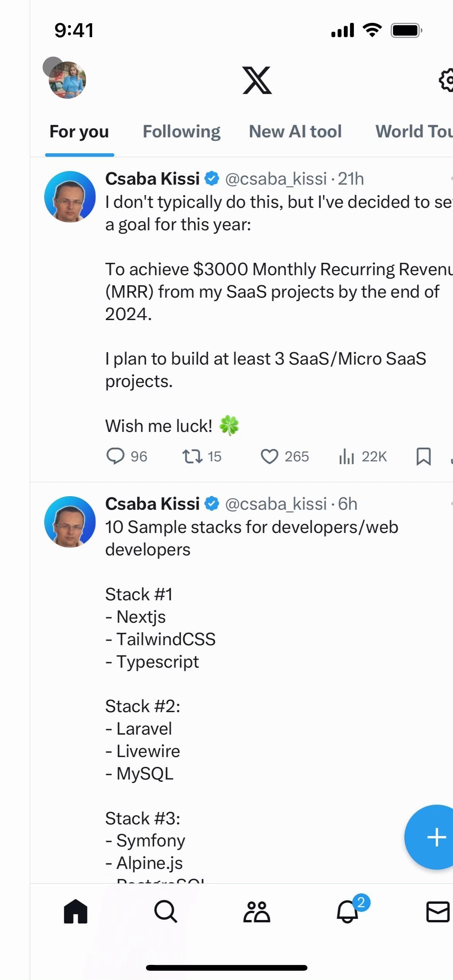Screen dimensions: 453x980
Task: Open Communities in bottom navigation
Action: pos(256,911)
